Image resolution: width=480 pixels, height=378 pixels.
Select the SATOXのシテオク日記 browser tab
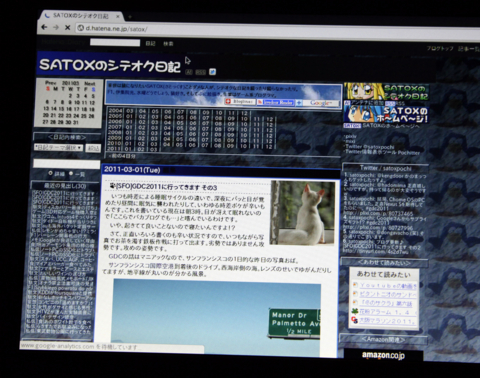[x=81, y=16]
